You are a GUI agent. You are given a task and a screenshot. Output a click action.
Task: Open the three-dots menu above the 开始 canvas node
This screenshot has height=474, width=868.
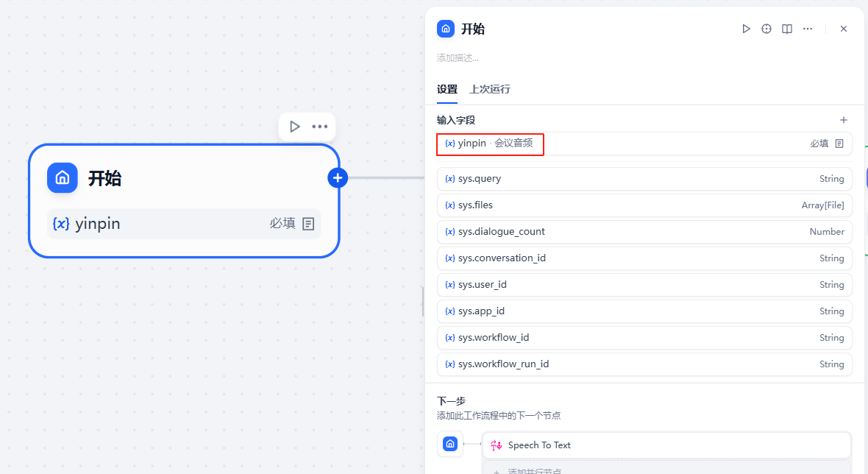(320, 127)
